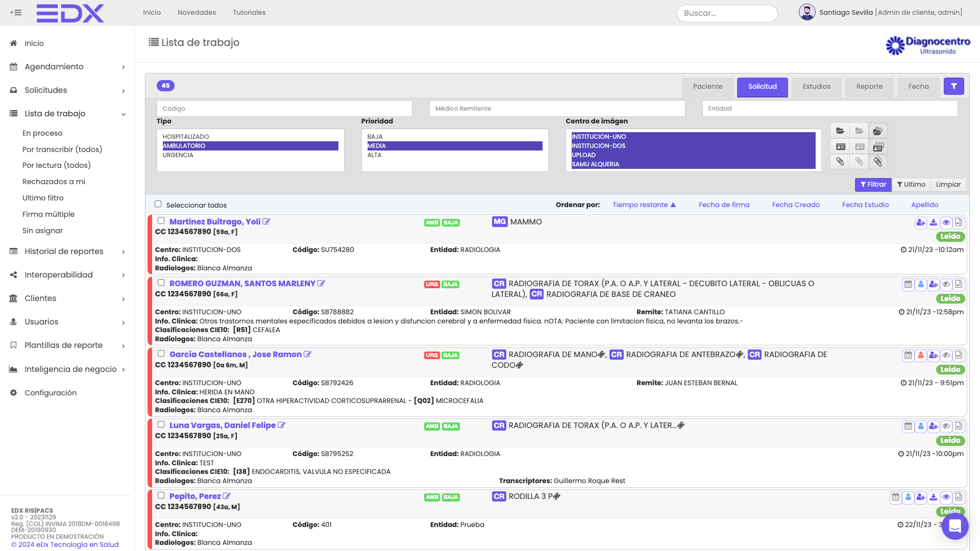Focus the Buscar search box
The height and width of the screenshot is (551, 980).
click(727, 13)
